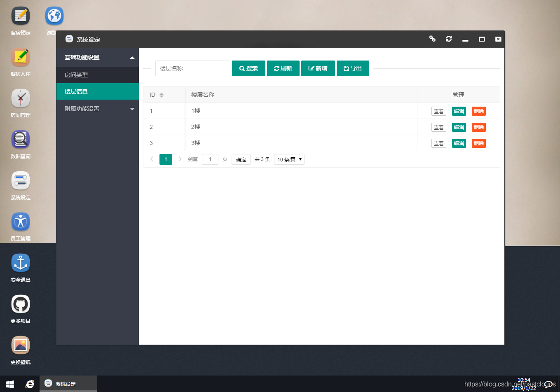This screenshot has width=560, height=392.
Task: Click the taskbar clock showing 10:54
Action: click(524, 384)
